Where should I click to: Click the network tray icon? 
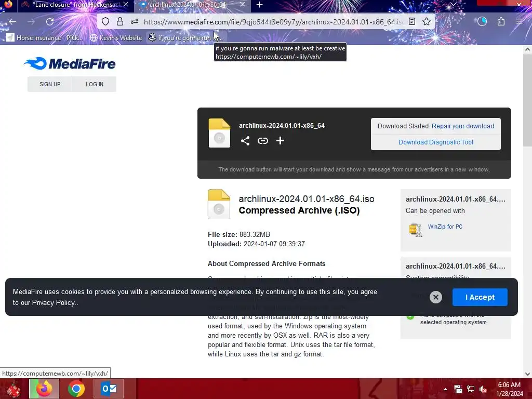pos(471,389)
